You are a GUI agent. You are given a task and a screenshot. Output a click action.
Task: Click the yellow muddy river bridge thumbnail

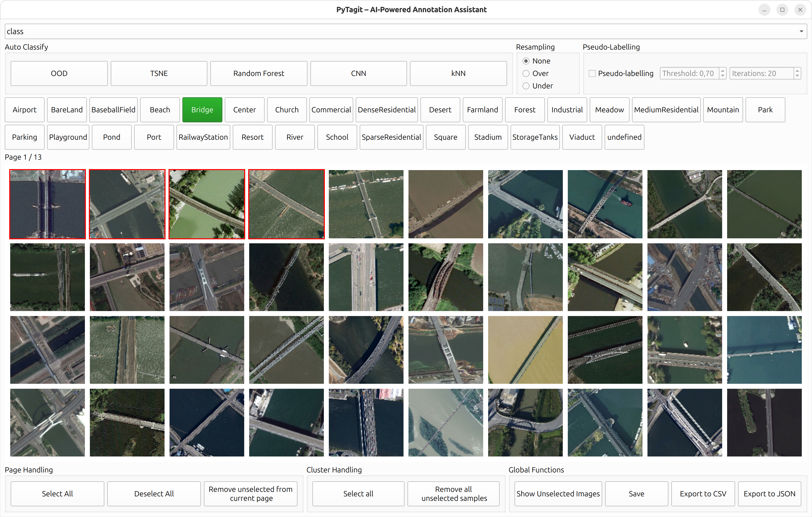(525, 350)
